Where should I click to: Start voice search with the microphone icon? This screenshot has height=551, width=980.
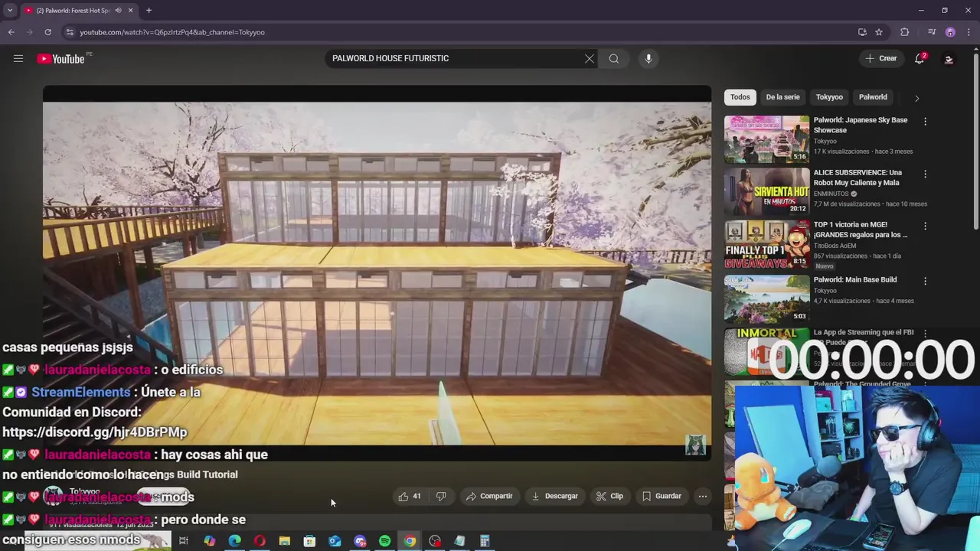648,58
